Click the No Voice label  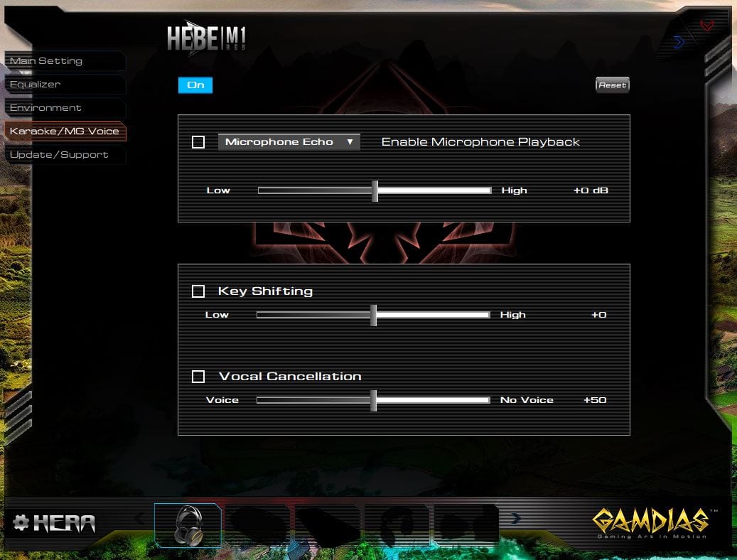(527, 400)
